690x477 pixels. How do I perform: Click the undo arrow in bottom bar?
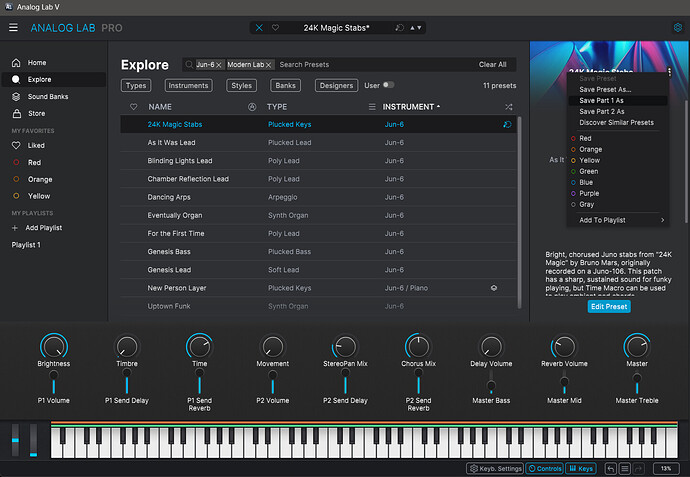click(x=609, y=468)
